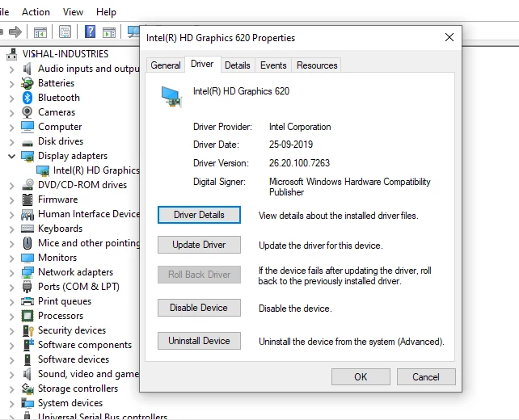
Task: Switch to the Details tab
Action: tap(238, 65)
